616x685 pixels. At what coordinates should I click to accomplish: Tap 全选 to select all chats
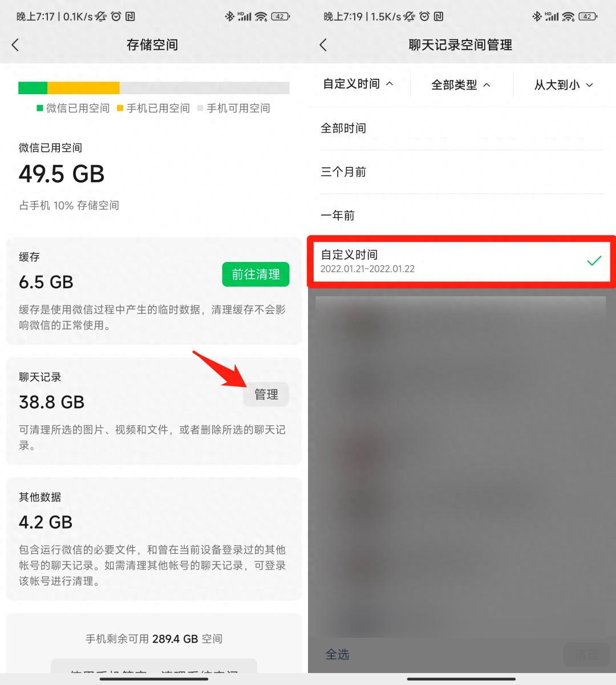click(x=337, y=654)
